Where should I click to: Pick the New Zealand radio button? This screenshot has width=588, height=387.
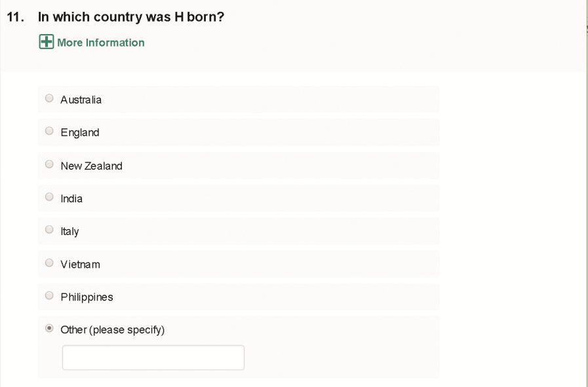(49, 165)
